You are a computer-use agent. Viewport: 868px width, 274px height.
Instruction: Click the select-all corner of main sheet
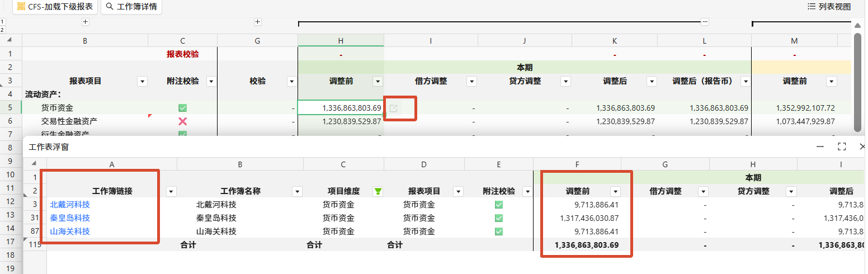11,41
